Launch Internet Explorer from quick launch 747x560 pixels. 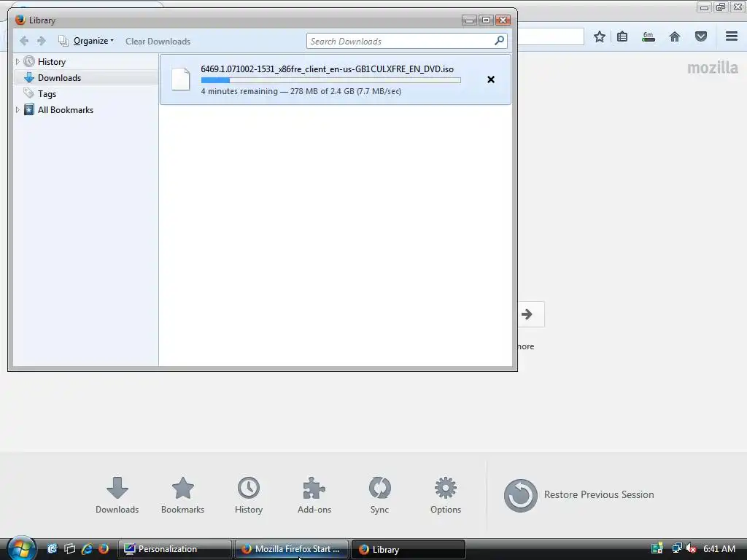87,549
